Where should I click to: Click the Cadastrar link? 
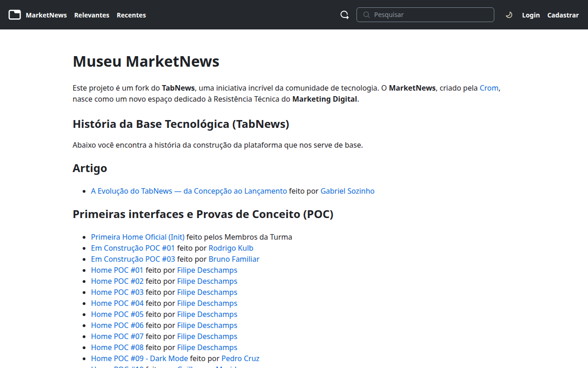pyautogui.click(x=563, y=15)
